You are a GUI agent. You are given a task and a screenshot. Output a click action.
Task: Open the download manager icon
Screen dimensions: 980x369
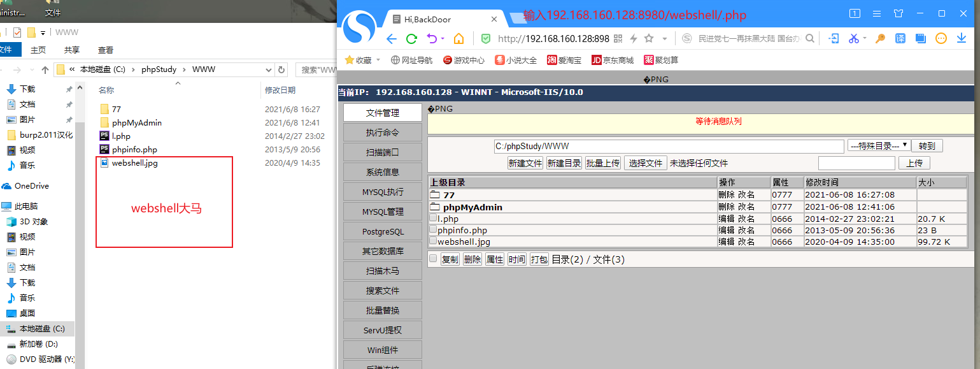click(x=962, y=38)
